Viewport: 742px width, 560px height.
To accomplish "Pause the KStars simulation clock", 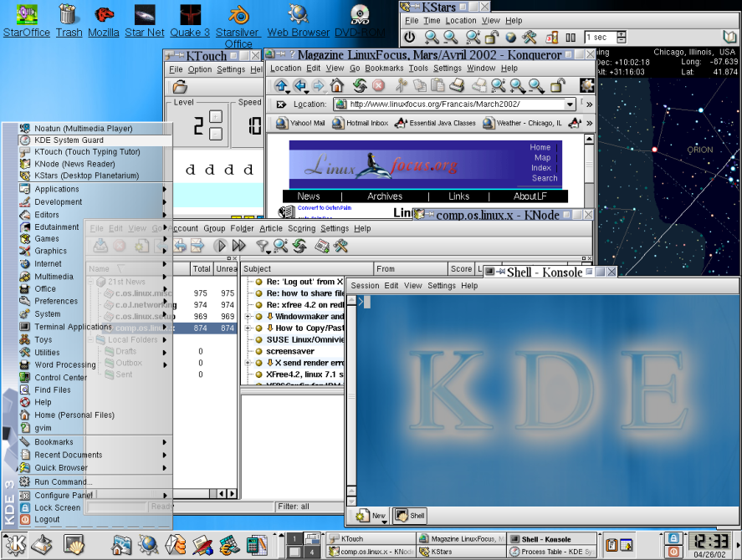I will tap(571, 37).
